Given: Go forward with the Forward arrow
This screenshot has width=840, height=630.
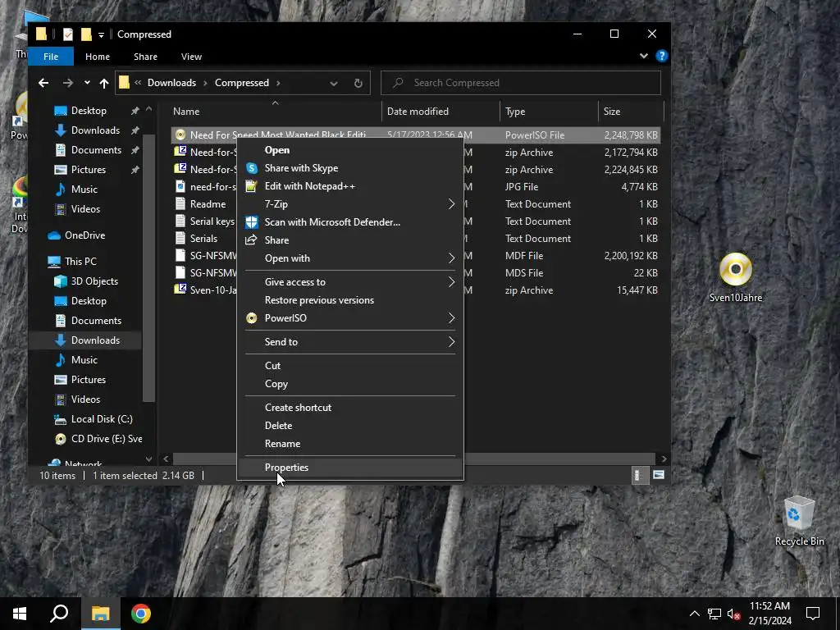Looking at the screenshot, I should [x=68, y=83].
